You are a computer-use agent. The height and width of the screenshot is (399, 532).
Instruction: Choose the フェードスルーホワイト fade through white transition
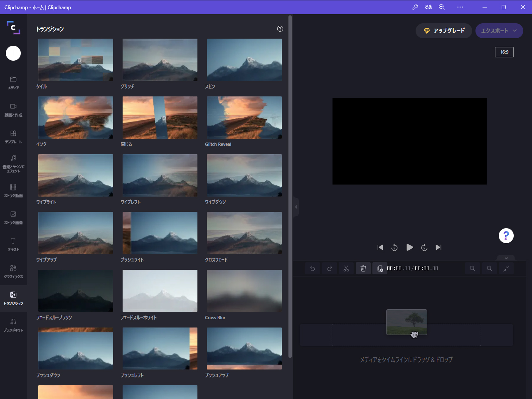pyautogui.click(x=160, y=291)
